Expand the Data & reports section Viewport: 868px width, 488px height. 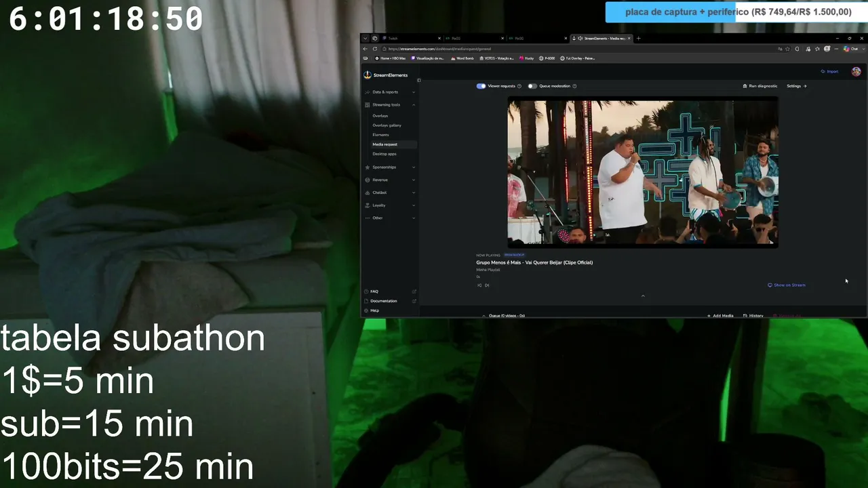tap(390, 92)
